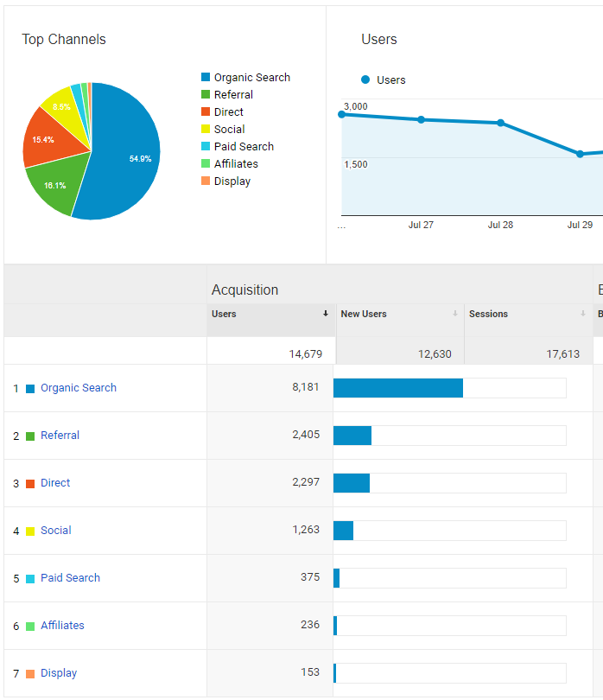Click the yellow Social table swatch

coord(30,531)
